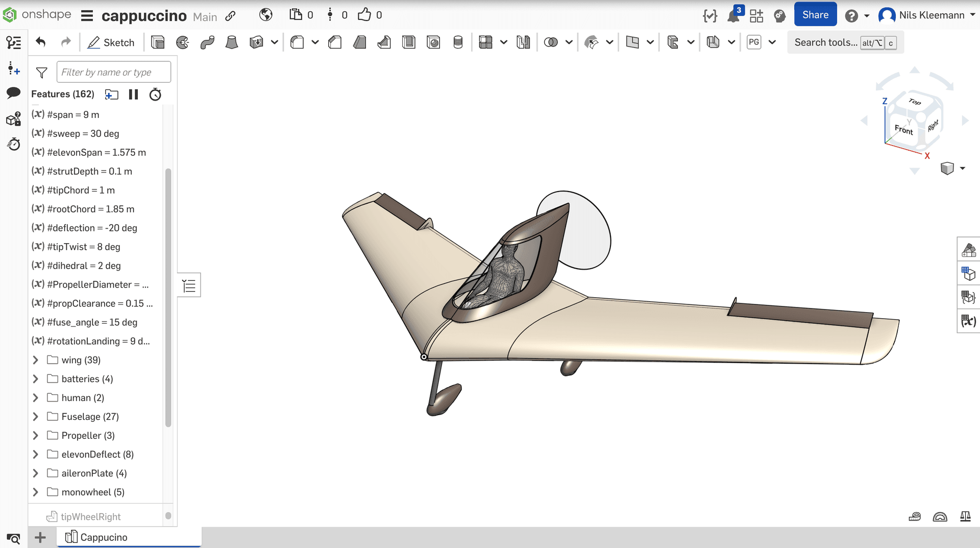Select the Fillet tool
This screenshot has height=548, width=980.
[x=297, y=42]
